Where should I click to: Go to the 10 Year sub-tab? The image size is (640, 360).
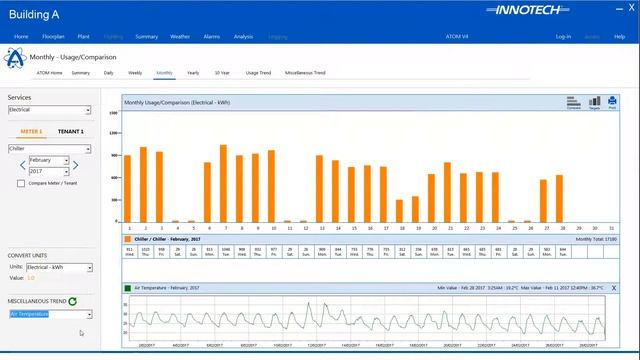(x=222, y=73)
